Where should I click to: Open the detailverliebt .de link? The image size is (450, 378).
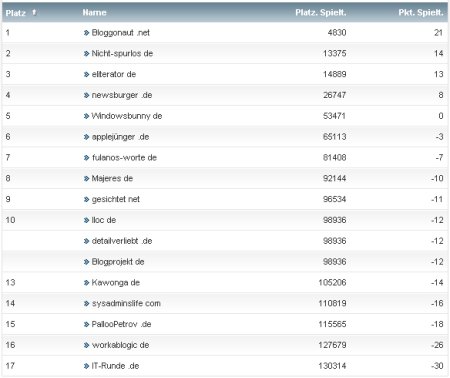[x=122, y=241]
